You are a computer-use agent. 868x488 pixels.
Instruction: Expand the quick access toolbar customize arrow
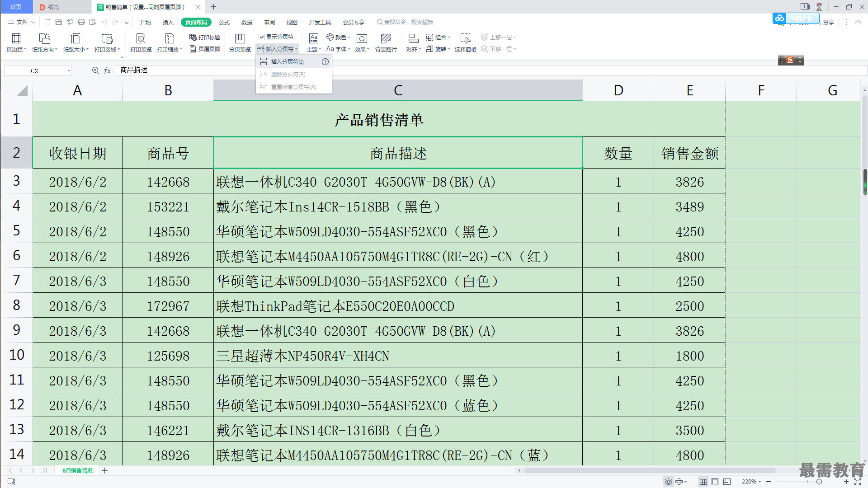pos(127,22)
